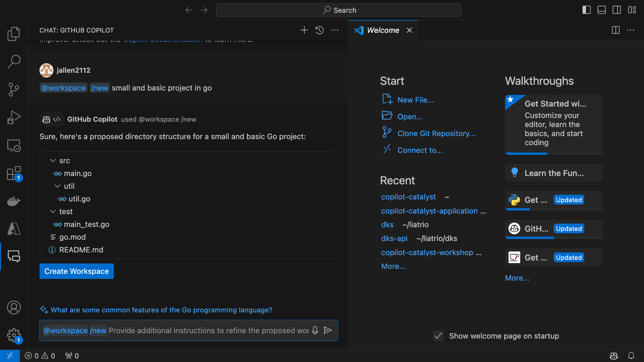Open editor more actions menu
This screenshot has height=362, width=644.
tap(631, 30)
